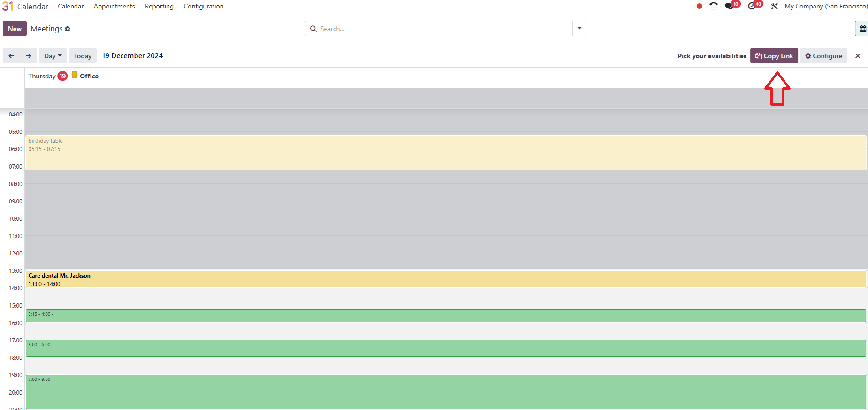This screenshot has height=410, width=868.
Task: Open the Calendar menu
Action: coord(71,6)
